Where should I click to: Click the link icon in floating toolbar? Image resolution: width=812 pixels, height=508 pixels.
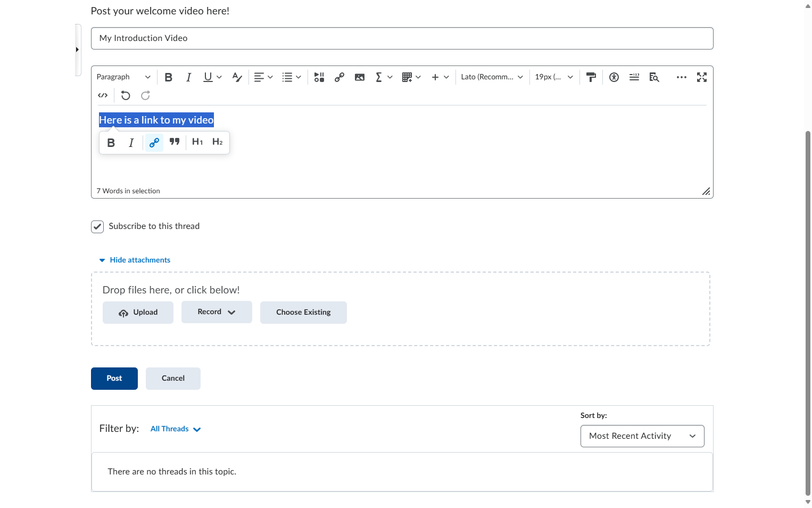point(154,143)
